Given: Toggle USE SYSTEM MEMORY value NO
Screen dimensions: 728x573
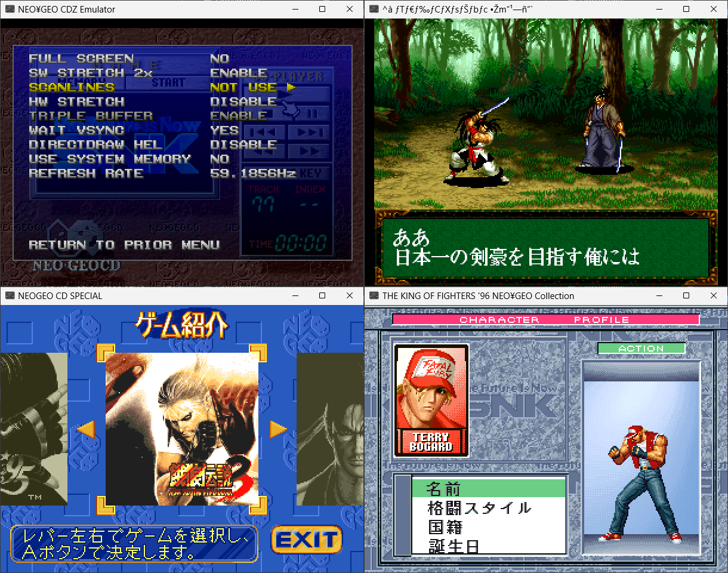Looking at the screenshot, I should [220, 159].
